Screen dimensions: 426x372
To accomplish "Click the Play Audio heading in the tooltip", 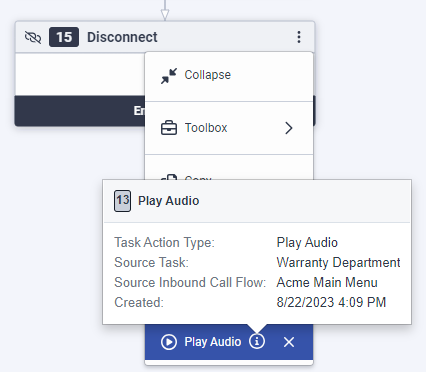I will pos(169,201).
